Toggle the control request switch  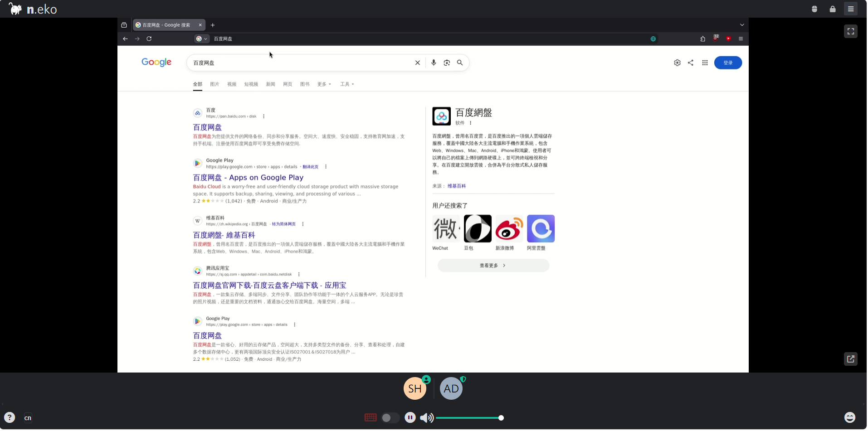[390, 418]
